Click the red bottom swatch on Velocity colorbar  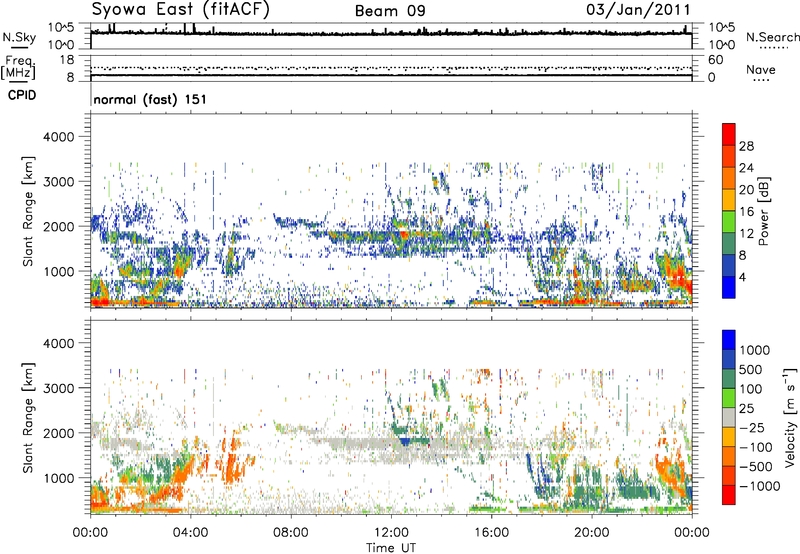pyautogui.click(x=729, y=494)
